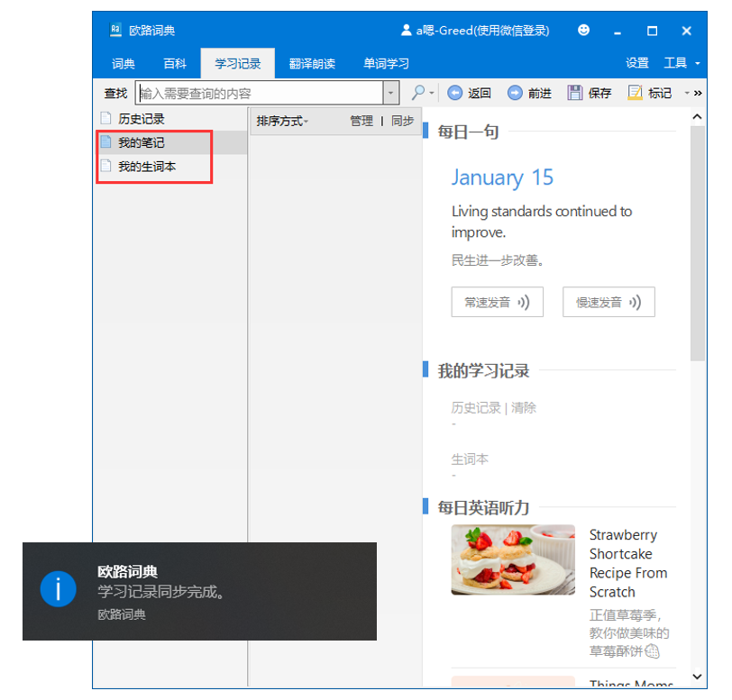Select 我的生词本 in the sidebar list

pos(170,166)
